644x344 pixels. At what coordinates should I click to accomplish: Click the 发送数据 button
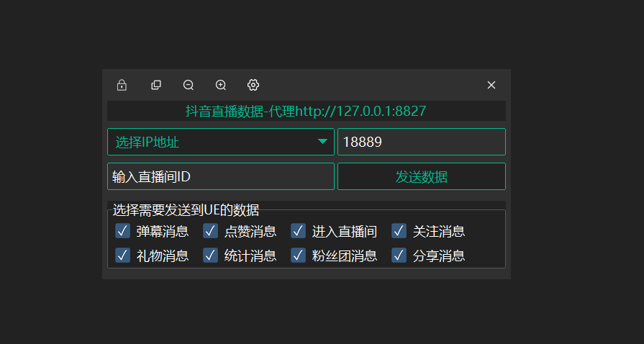click(422, 176)
